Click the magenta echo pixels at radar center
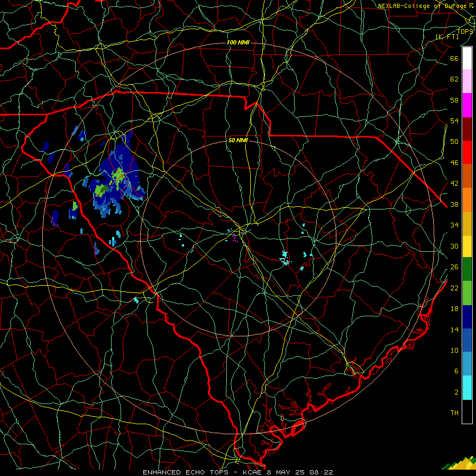This screenshot has height=476, width=476. click(x=235, y=237)
